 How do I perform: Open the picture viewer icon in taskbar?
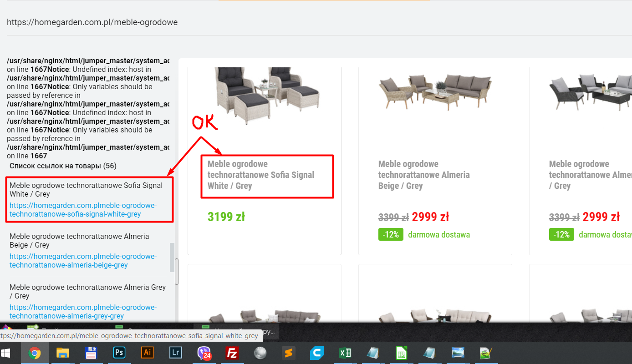pos(458,353)
